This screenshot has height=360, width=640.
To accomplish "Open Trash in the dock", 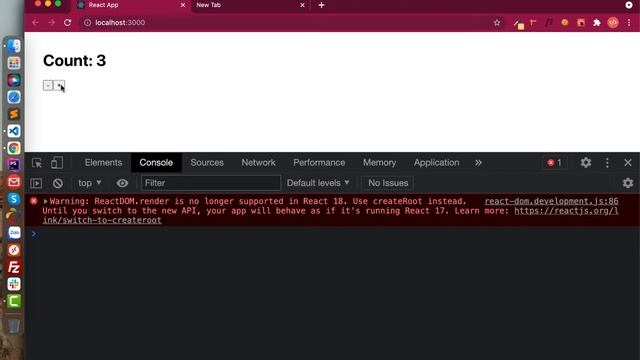I will tap(14, 326).
